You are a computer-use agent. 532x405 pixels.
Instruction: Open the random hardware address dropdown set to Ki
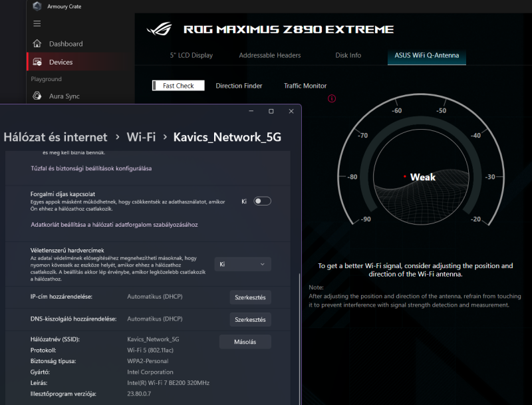[243, 264]
